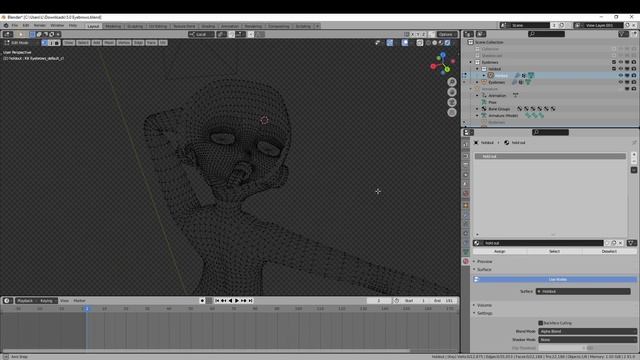Open the Render properties tab

click(466, 156)
